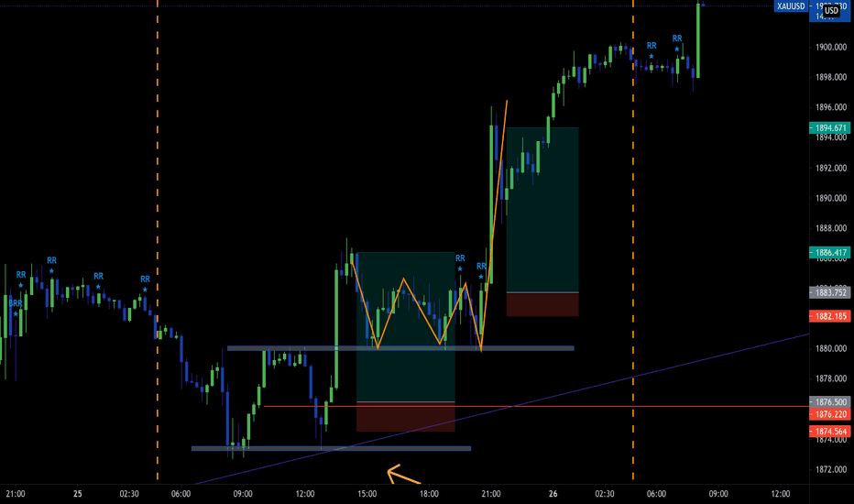
Task: Click the latest tall green candle
Action: click(697, 41)
